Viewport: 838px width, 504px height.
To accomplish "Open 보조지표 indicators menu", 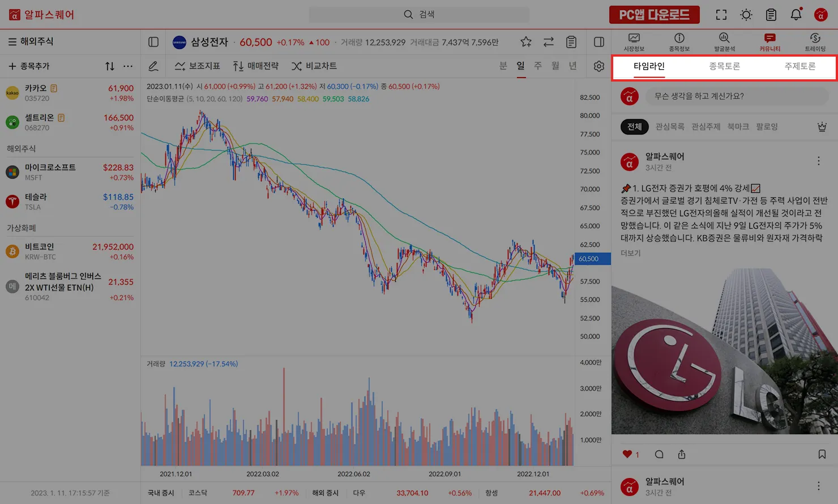I will pyautogui.click(x=197, y=66).
